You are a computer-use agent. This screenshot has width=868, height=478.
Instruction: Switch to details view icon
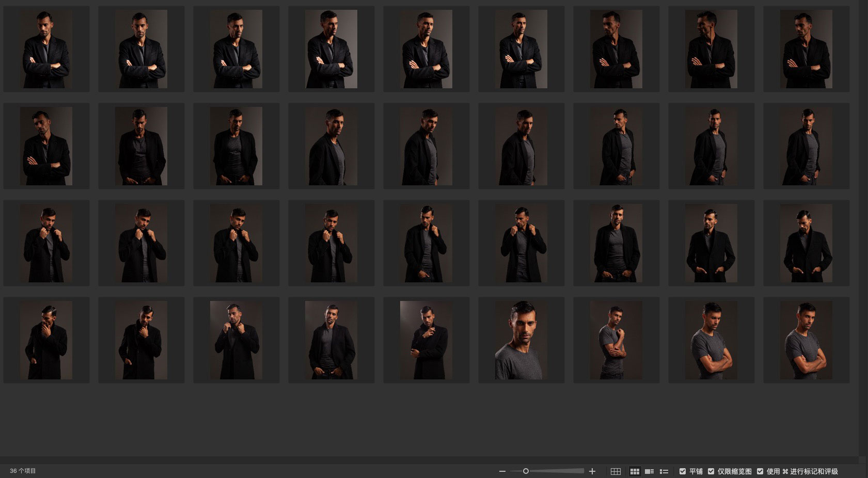click(650, 471)
